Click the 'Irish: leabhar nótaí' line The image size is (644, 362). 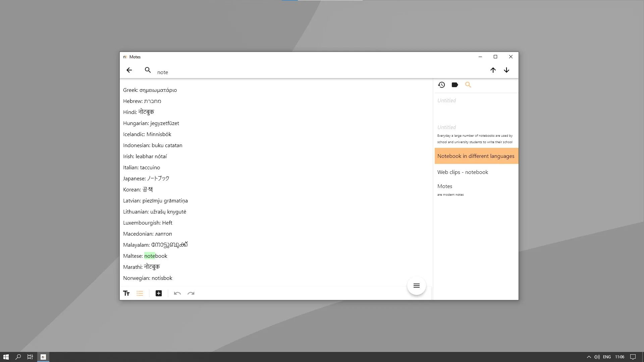point(145,156)
